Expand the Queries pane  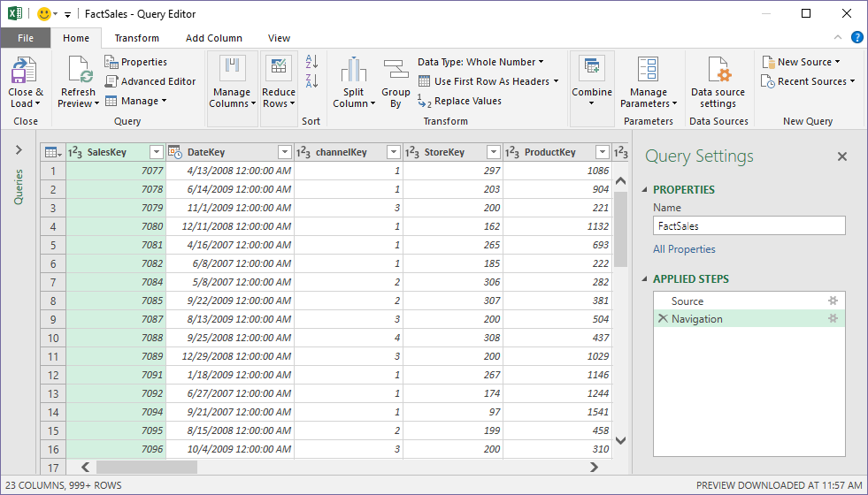(19, 150)
